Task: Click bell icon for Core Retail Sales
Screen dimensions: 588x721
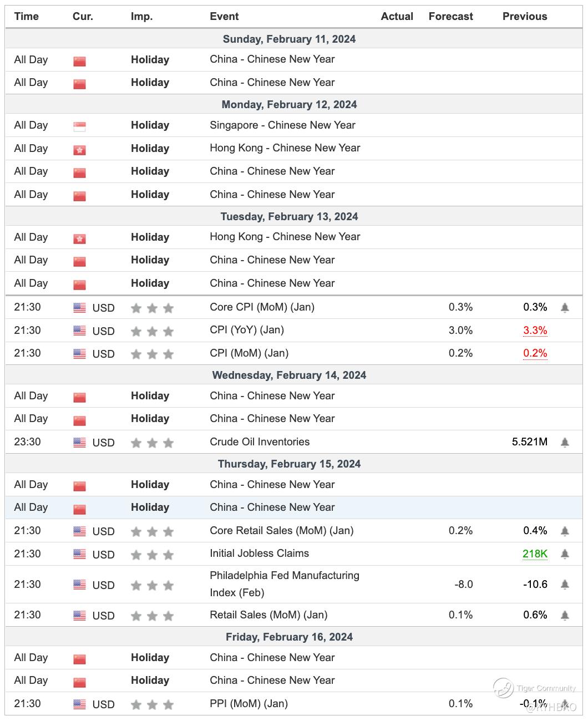Action: click(x=565, y=531)
